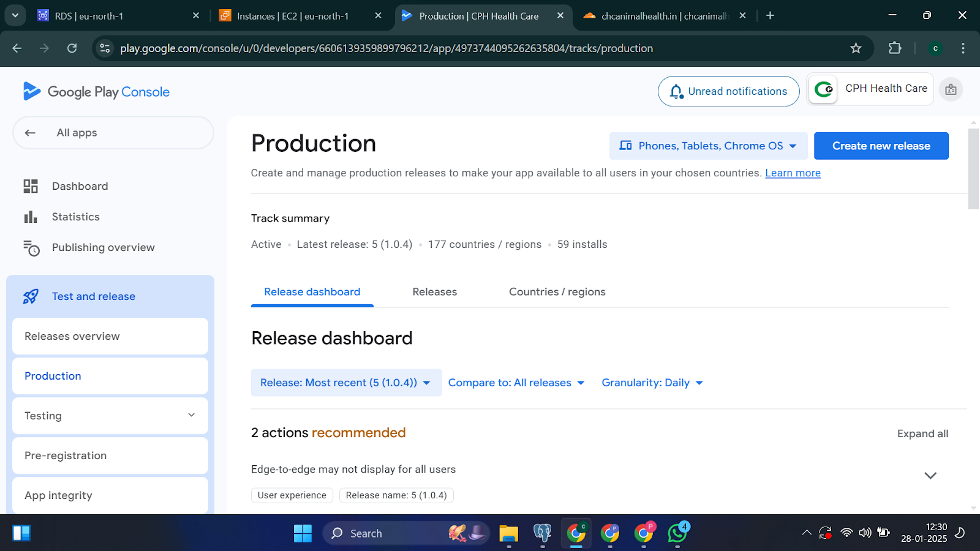
Task: Click the Google Play Console logo
Action: 96,92
